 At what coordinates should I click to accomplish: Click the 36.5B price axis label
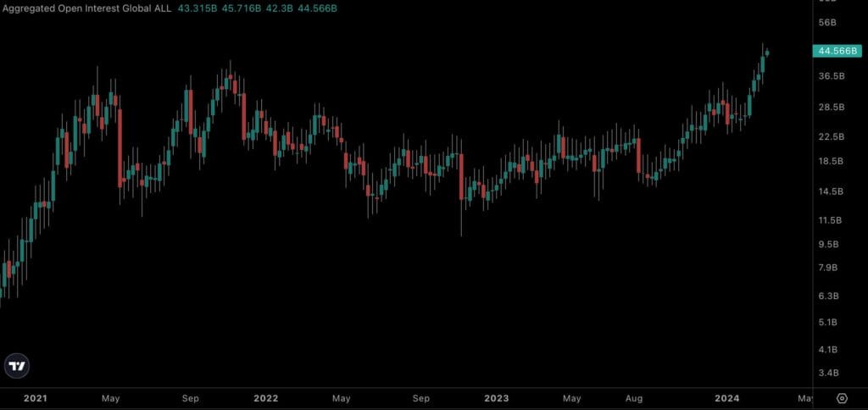pos(831,75)
